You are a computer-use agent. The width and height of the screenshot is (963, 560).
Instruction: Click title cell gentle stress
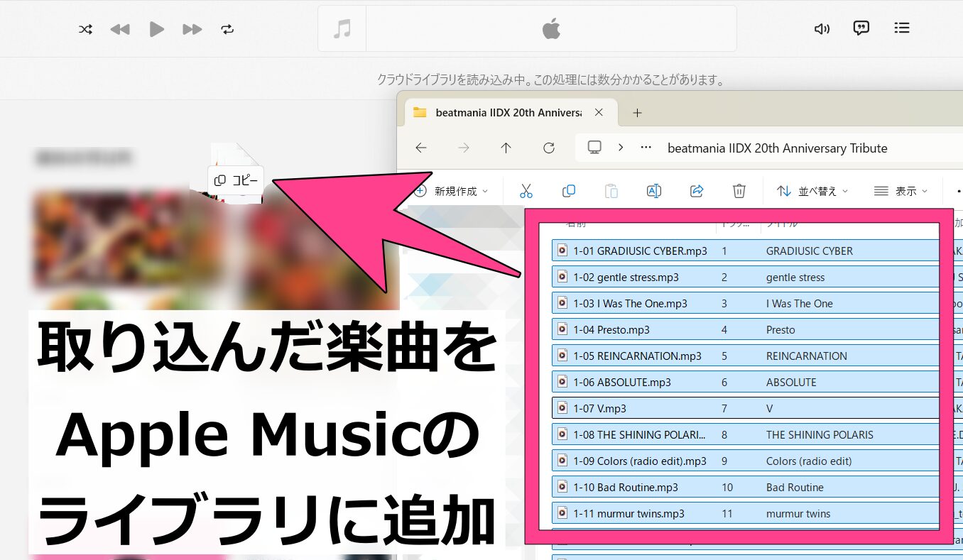point(795,277)
